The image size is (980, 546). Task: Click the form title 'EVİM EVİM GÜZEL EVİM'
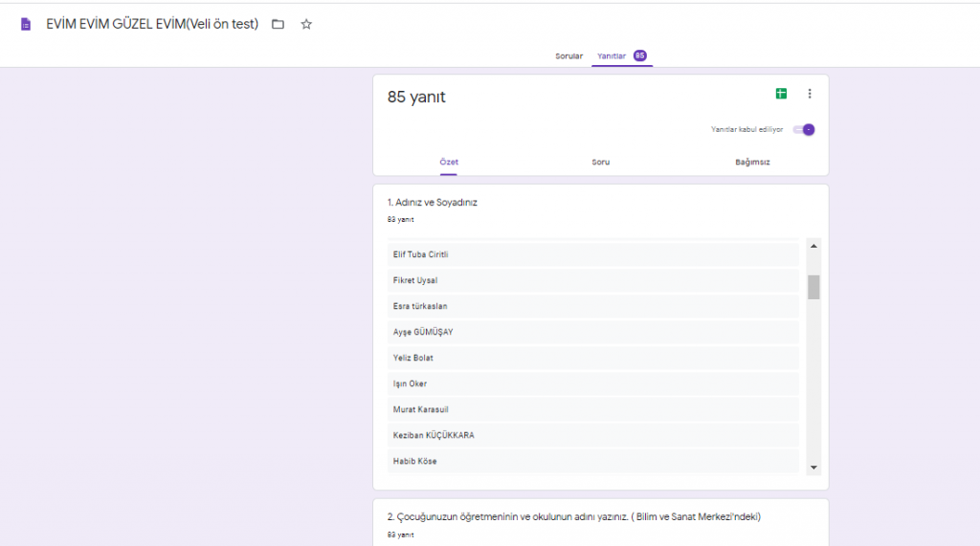coord(152,25)
